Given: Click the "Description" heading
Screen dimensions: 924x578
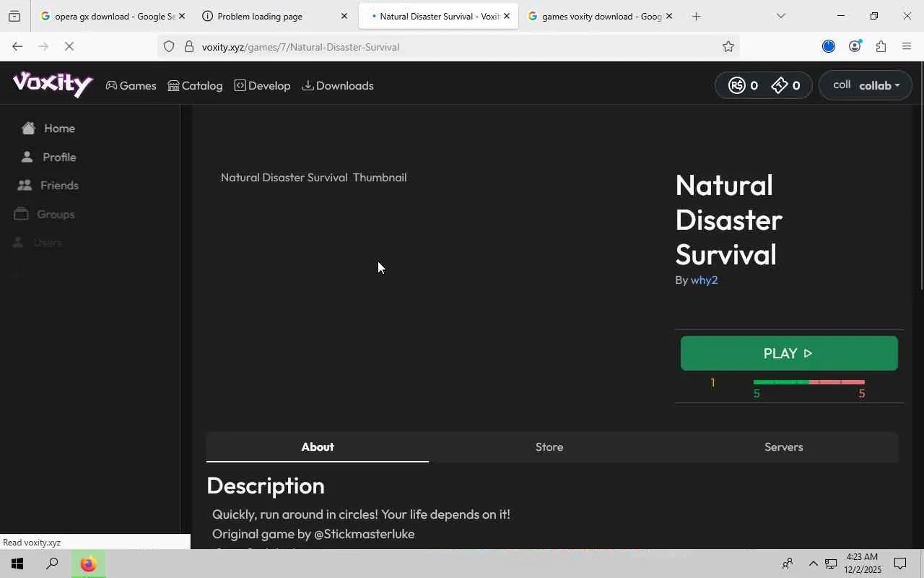Looking at the screenshot, I should [266, 486].
